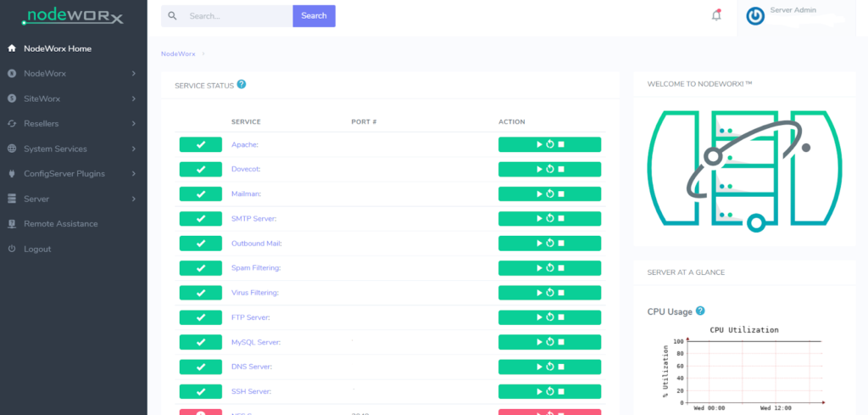Screen dimensions: 868x415
Task: Restart the Spam Filtering service
Action: coord(550,267)
